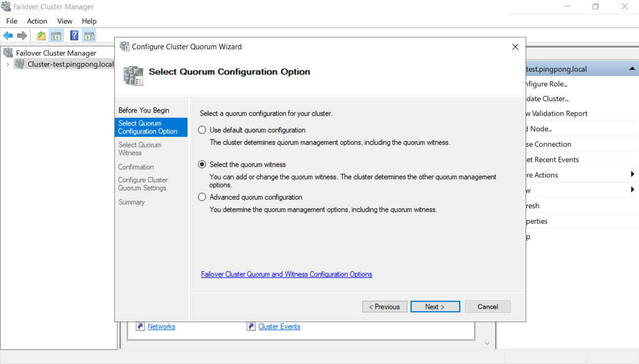Restore down the Failover Cluster Manager window
Viewport: 639px width, 364px height.
(596, 7)
